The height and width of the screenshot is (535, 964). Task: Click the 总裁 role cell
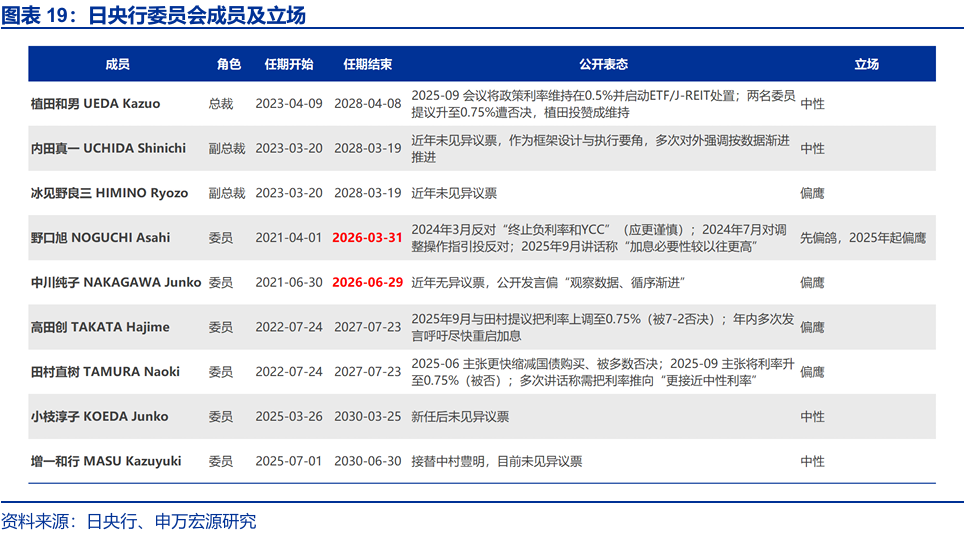pyautogui.click(x=220, y=103)
